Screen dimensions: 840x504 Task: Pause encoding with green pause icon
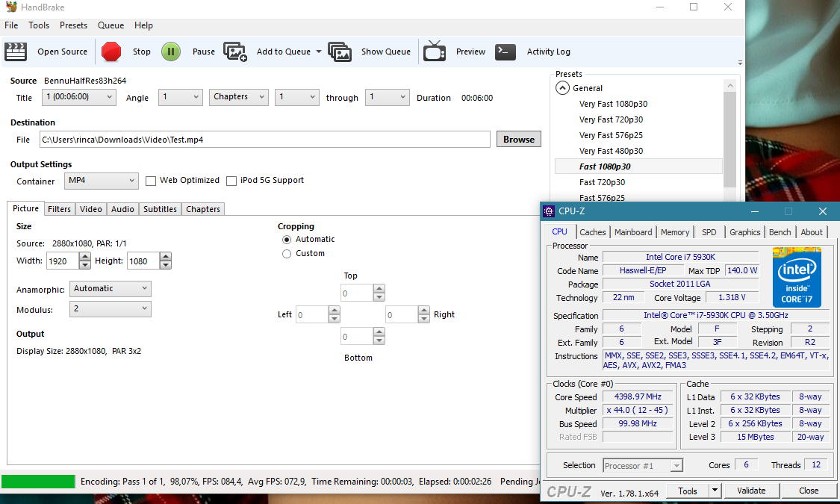point(171,52)
